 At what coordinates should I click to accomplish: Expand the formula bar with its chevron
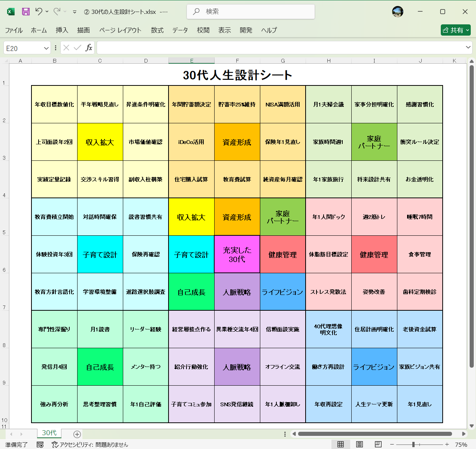click(468, 48)
